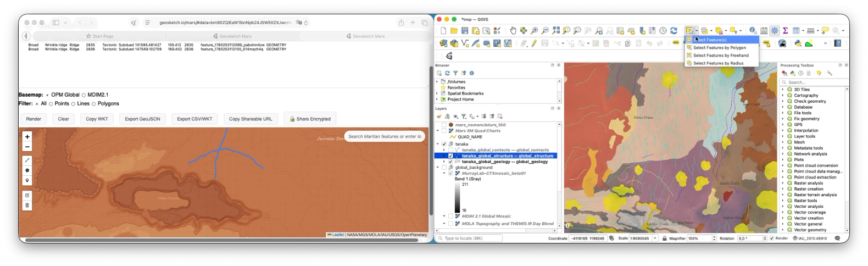Click the Search Martian features input field

385,136
